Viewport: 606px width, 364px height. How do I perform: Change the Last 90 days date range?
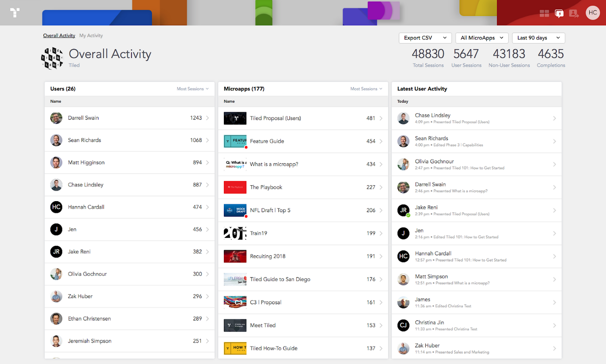[538, 38]
